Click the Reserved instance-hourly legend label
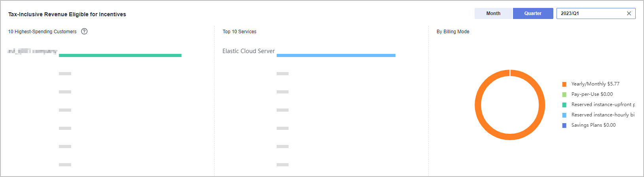Image resolution: width=644 pixels, height=177 pixels. point(602,115)
